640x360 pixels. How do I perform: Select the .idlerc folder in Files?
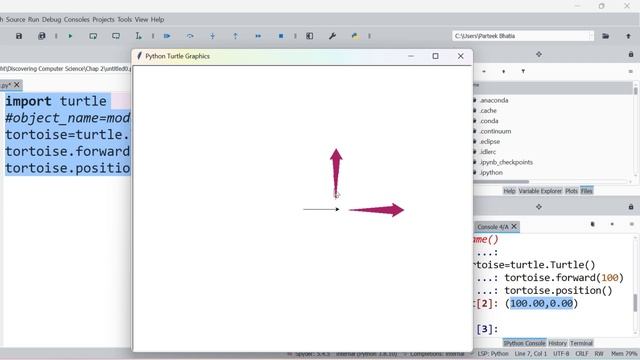pos(488,152)
